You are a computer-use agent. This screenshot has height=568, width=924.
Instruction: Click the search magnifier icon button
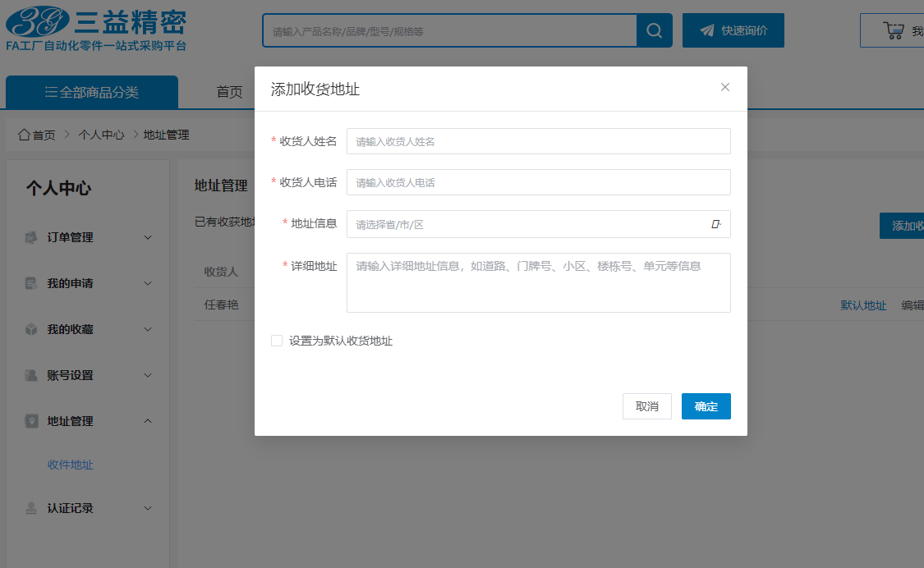click(654, 30)
